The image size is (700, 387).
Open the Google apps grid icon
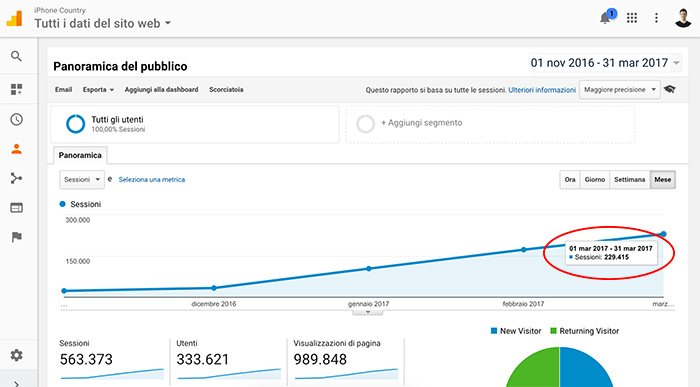(x=632, y=18)
